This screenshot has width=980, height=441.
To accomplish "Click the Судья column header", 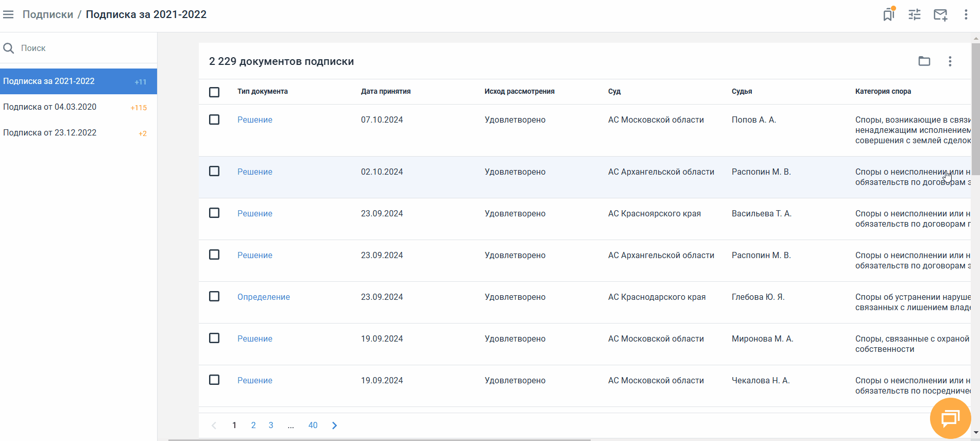I will point(742,91).
